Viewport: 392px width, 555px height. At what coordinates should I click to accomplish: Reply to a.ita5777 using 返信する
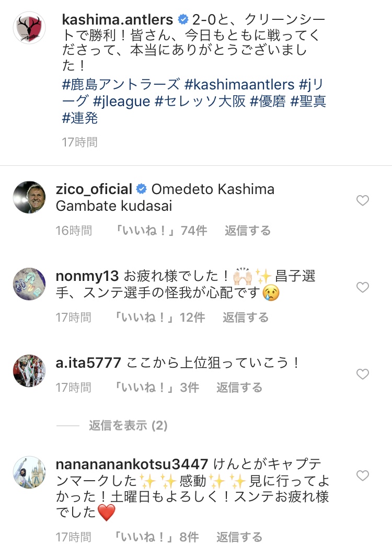(239, 388)
